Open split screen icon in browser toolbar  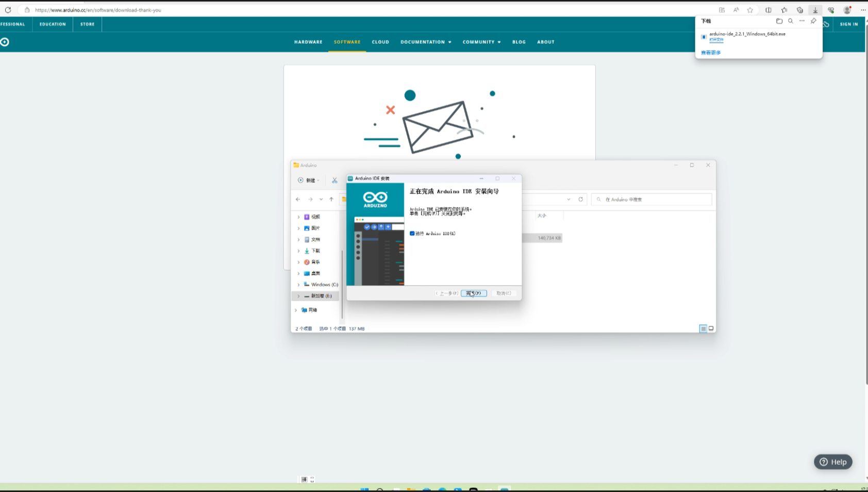pos(769,10)
